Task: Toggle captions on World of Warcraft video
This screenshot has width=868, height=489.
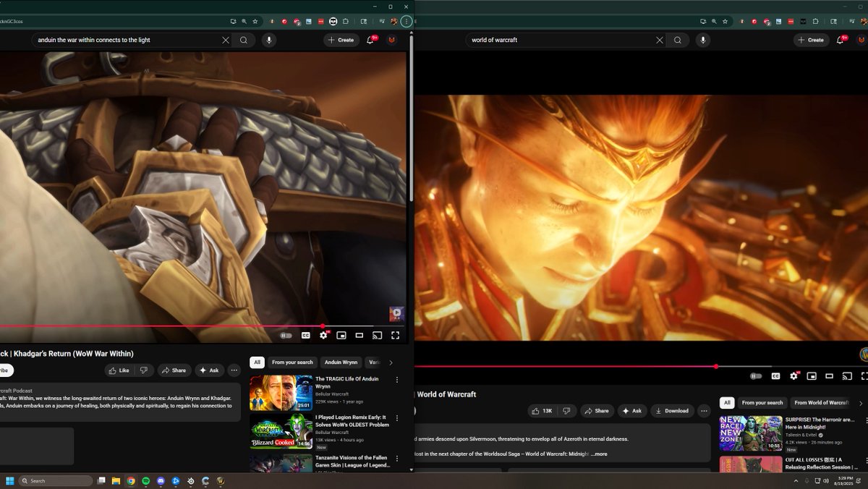Action: coord(775,376)
